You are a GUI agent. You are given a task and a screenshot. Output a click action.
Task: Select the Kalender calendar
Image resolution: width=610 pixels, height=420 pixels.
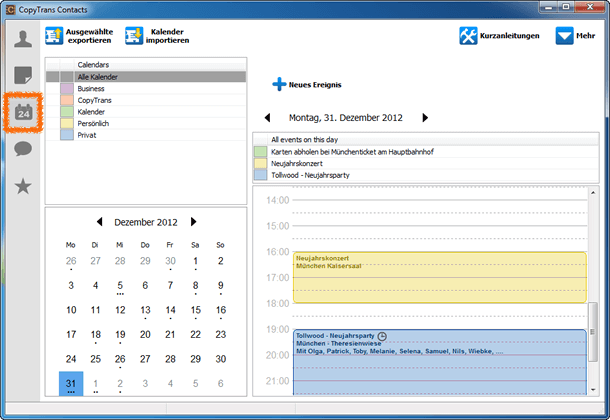click(146, 112)
